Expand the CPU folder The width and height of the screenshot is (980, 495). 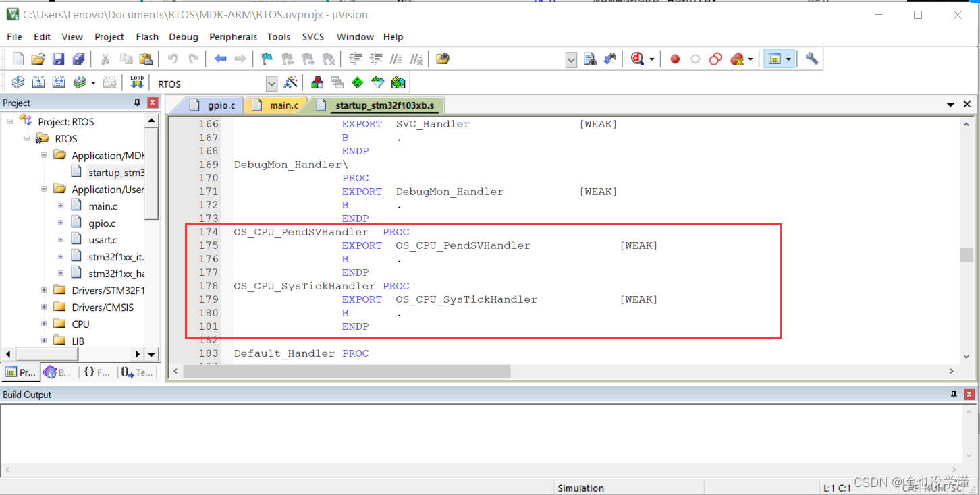click(44, 324)
